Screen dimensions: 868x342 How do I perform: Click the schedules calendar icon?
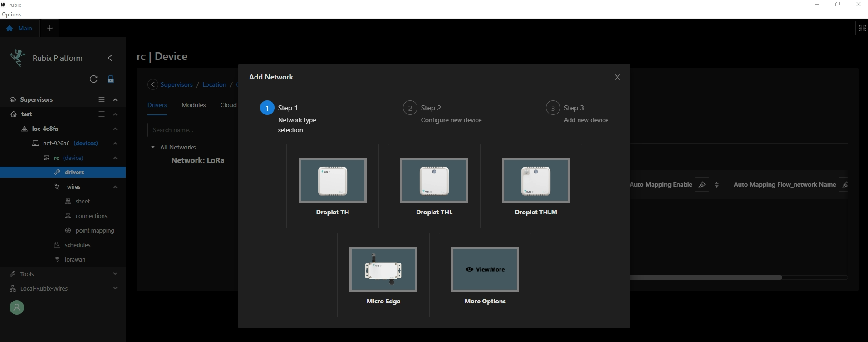click(57, 245)
